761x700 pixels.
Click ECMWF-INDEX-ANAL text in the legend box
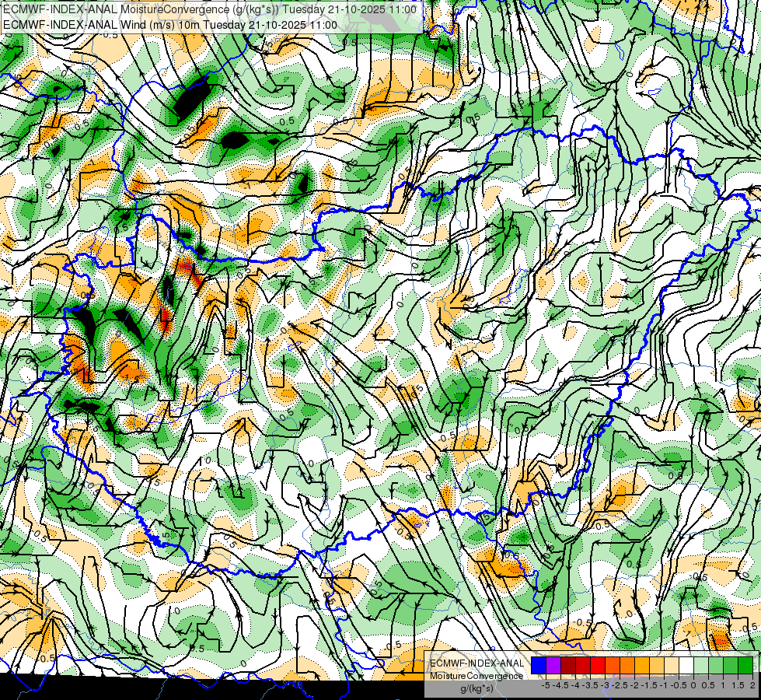point(476,663)
